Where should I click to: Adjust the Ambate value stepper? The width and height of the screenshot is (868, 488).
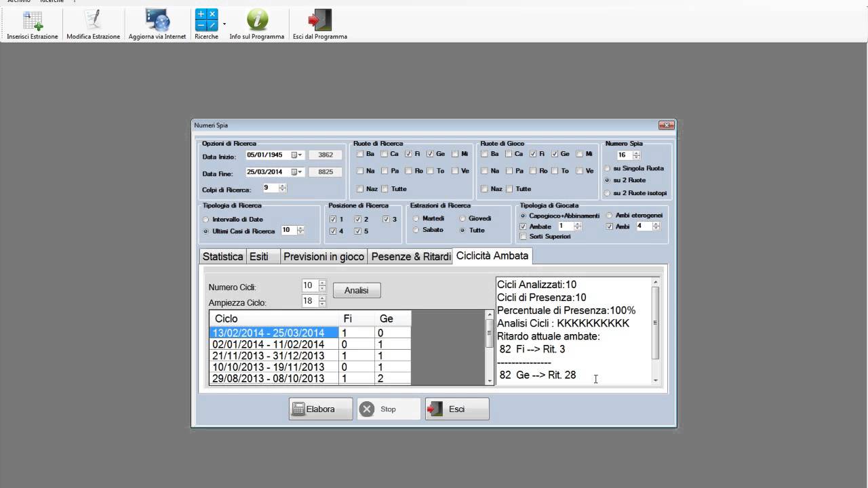pyautogui.click(x=578, y=226)
